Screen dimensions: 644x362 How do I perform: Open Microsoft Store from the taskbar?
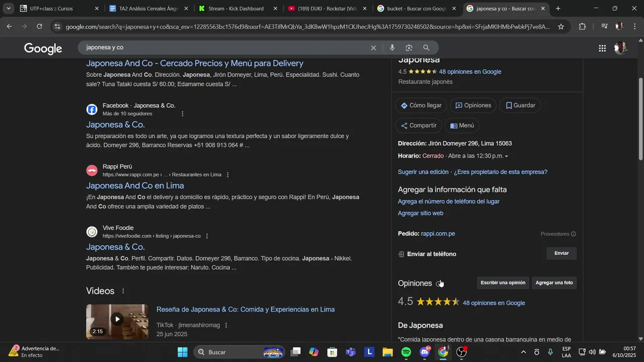click(x=332, y=352)
